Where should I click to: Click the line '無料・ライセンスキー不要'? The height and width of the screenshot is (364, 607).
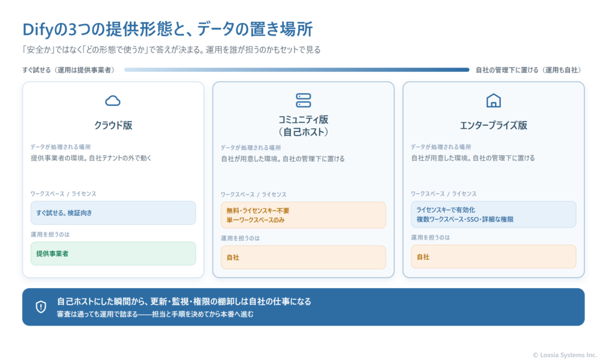click(258, 210)
